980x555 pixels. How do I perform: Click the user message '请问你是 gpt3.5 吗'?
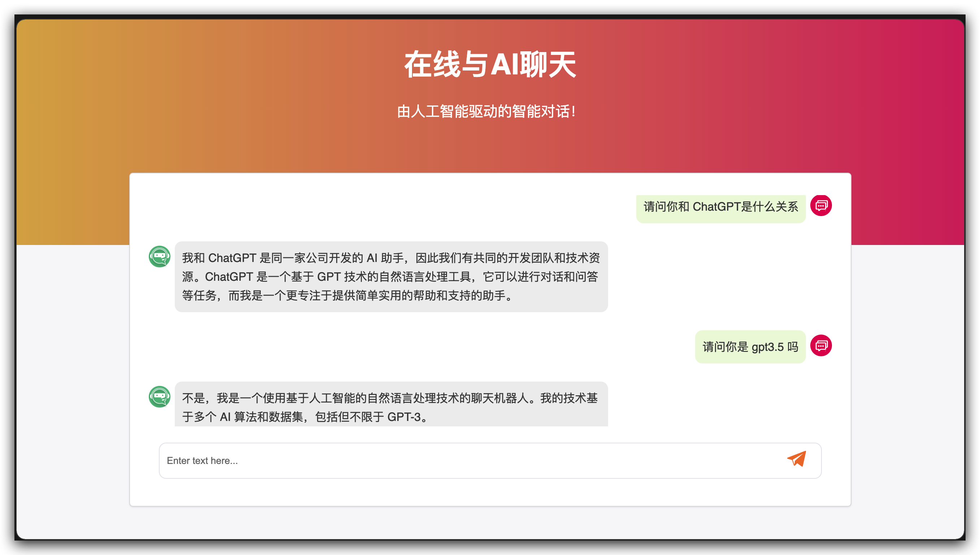750,347
